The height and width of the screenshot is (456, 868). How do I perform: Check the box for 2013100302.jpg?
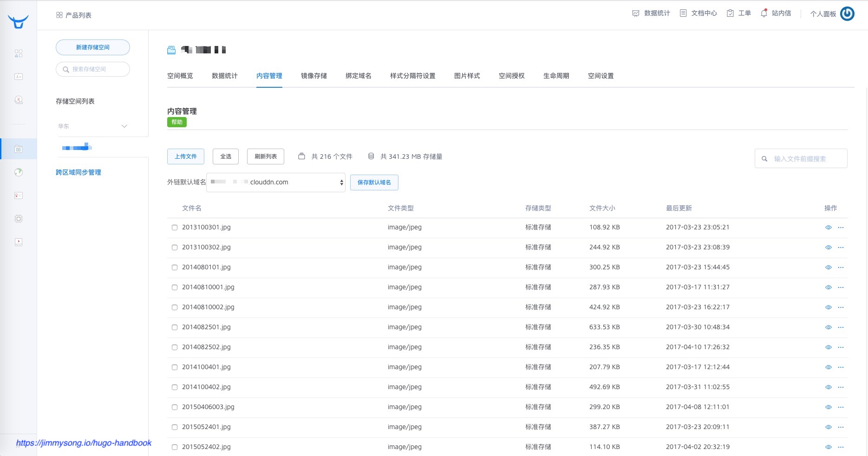point(175,248)
